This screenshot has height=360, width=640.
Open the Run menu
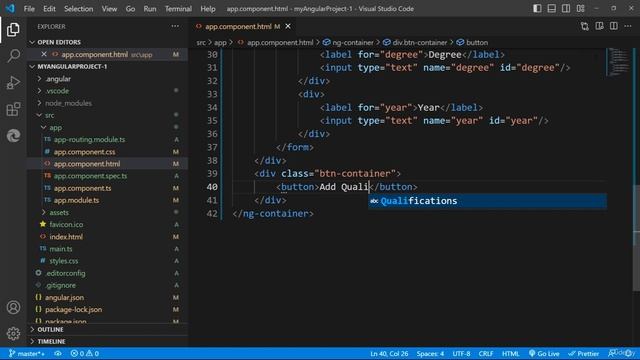pos(150,9)
